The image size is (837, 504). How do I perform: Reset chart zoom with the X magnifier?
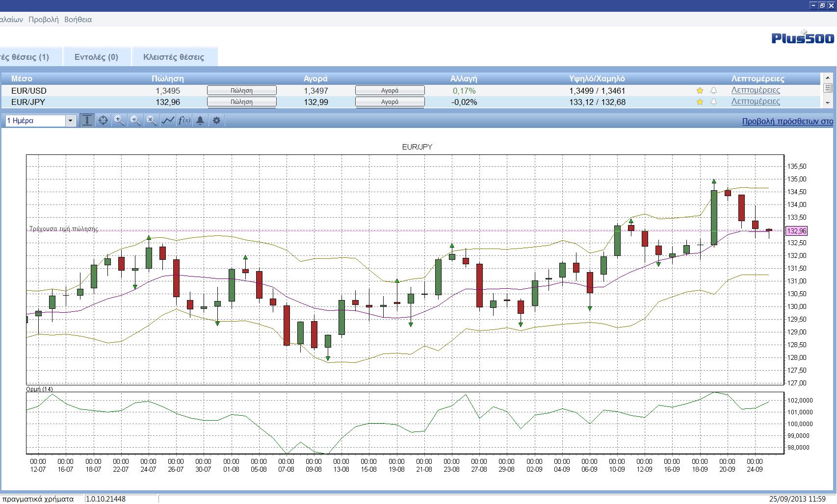click(152, 120)
